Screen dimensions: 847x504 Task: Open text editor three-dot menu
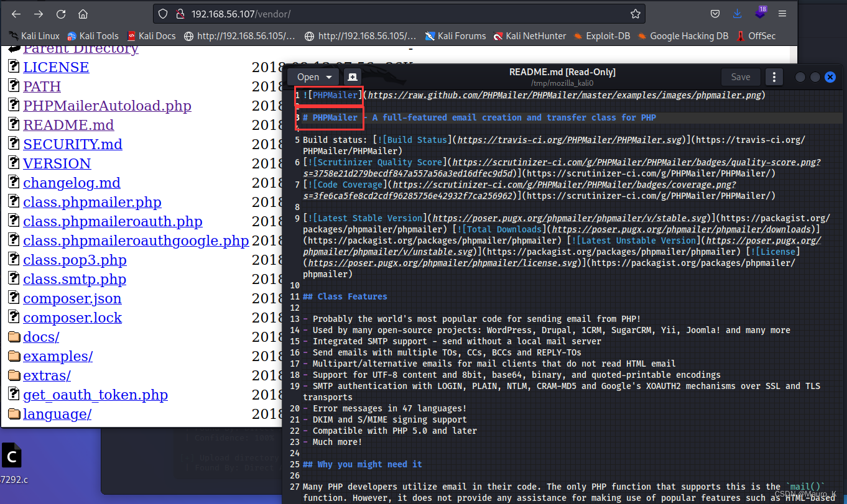point(774,77)
